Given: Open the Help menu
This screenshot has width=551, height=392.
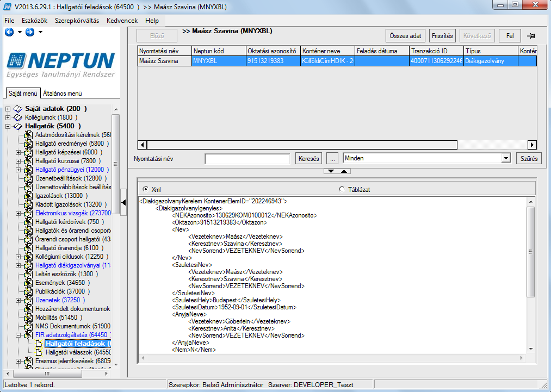Looking at the screenshot, I should 152,21.
